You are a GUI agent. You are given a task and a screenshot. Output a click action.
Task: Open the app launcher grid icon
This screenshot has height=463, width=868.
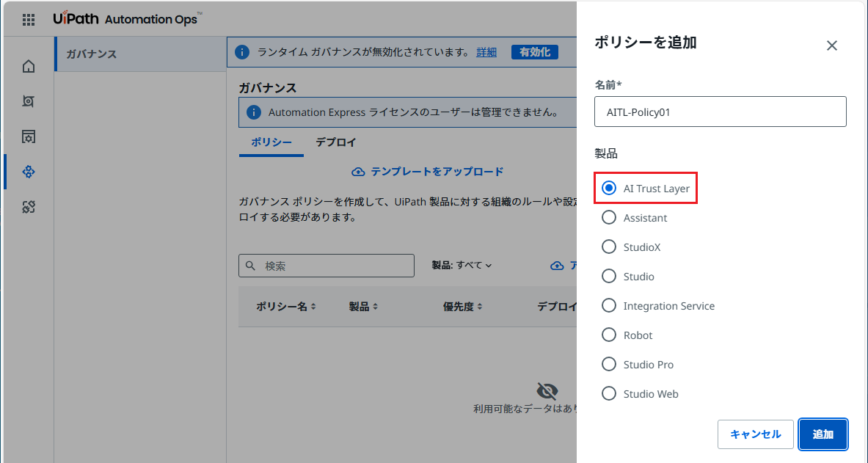point(28,20)
